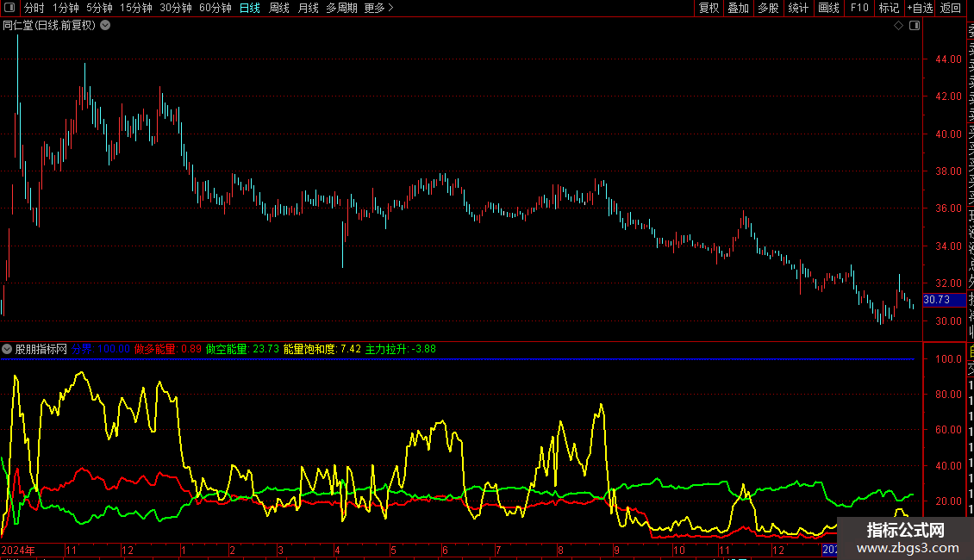
Task: Click the 复权 adjustment button
Action: [709, 8]
